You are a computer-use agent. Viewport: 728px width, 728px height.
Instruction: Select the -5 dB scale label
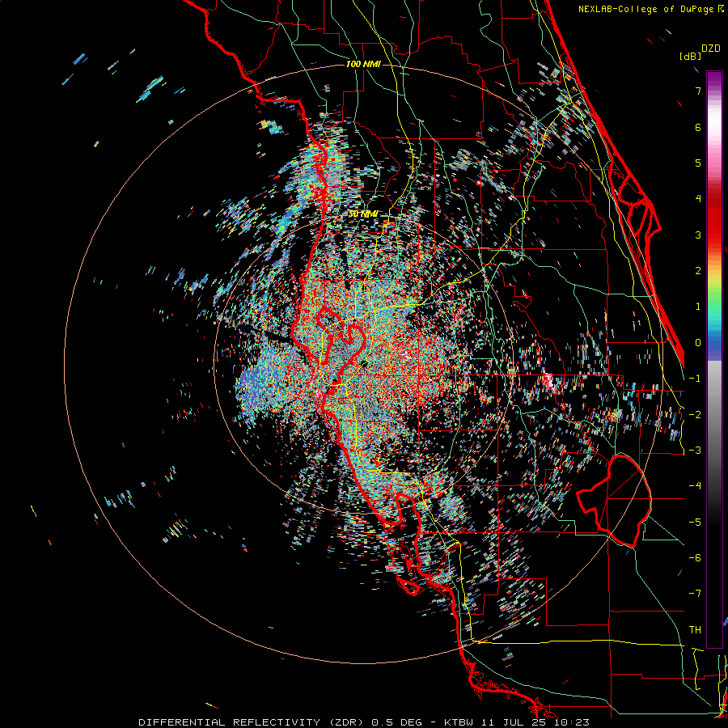(695, 522)
